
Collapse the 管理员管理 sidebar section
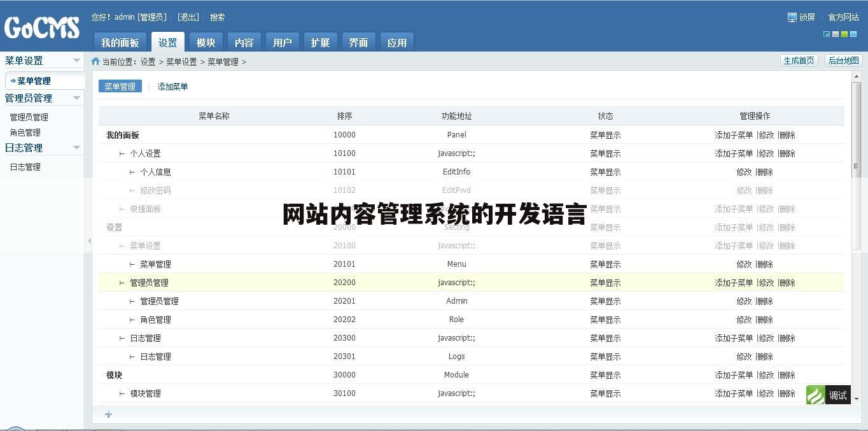tap(77, 97)
